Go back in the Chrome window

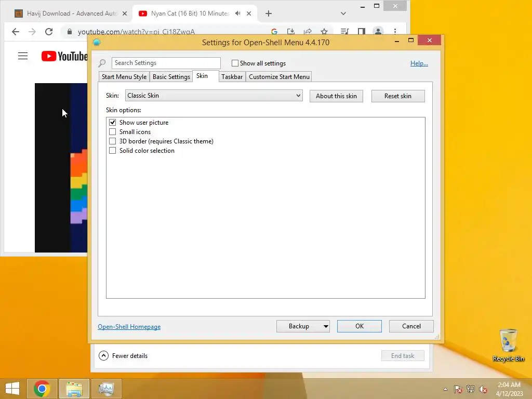click(15, 32)
